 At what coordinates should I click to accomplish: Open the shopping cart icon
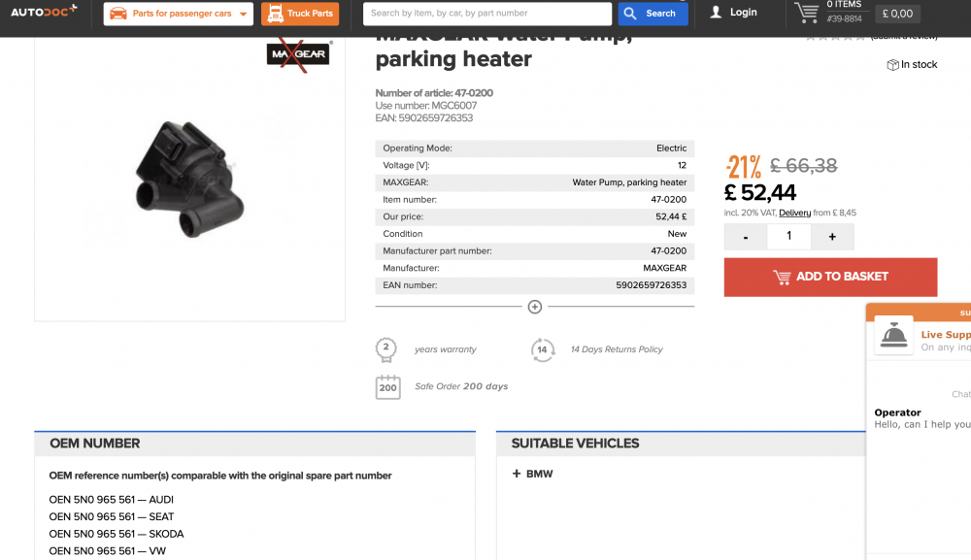click(806, 13)
